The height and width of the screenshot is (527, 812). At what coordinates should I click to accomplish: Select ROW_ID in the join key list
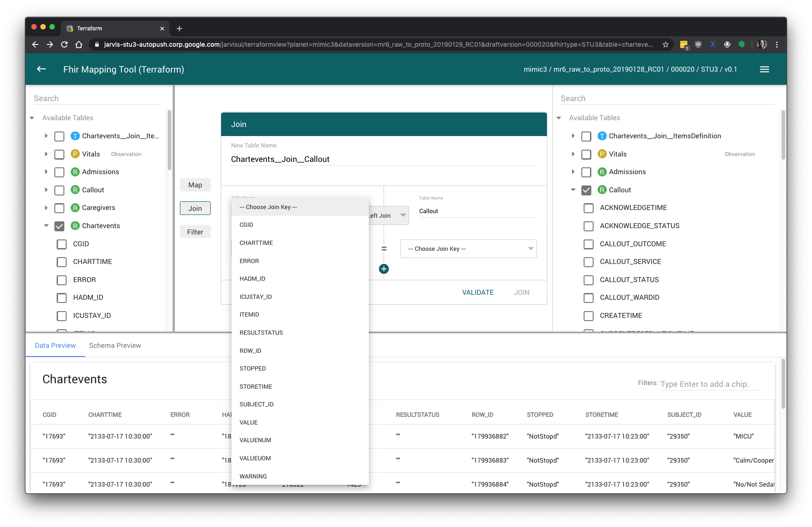coord(300,351)
